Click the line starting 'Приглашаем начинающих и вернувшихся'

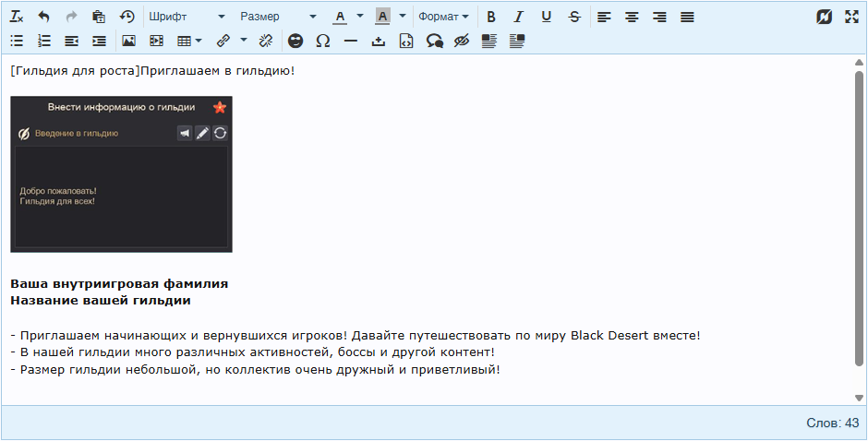click(x=356, y=335)
